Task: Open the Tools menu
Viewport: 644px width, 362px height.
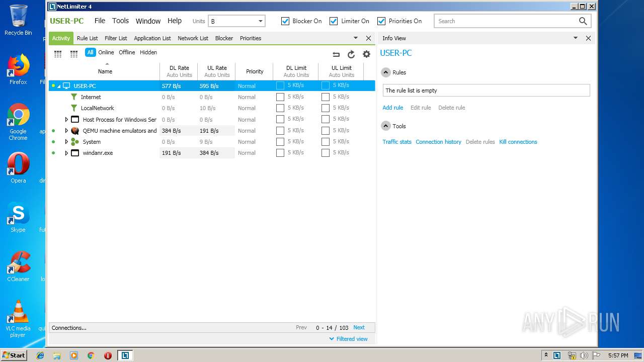Action: pyautogui.click(x=121, y=21)
